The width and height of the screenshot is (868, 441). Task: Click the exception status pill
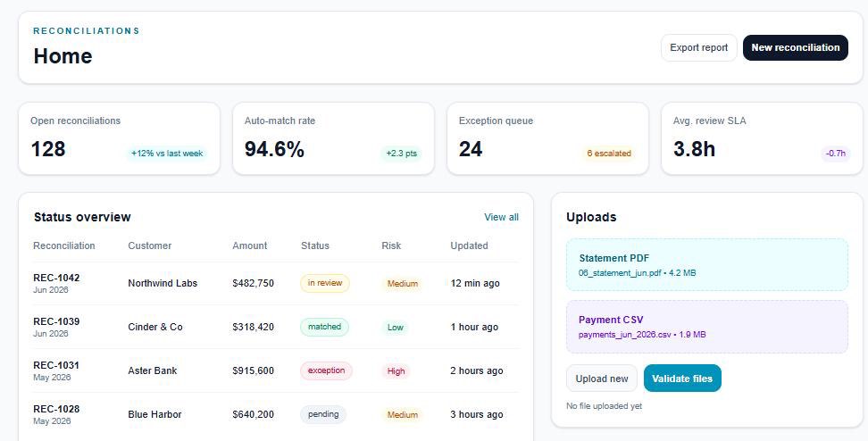tap(326, 370)
